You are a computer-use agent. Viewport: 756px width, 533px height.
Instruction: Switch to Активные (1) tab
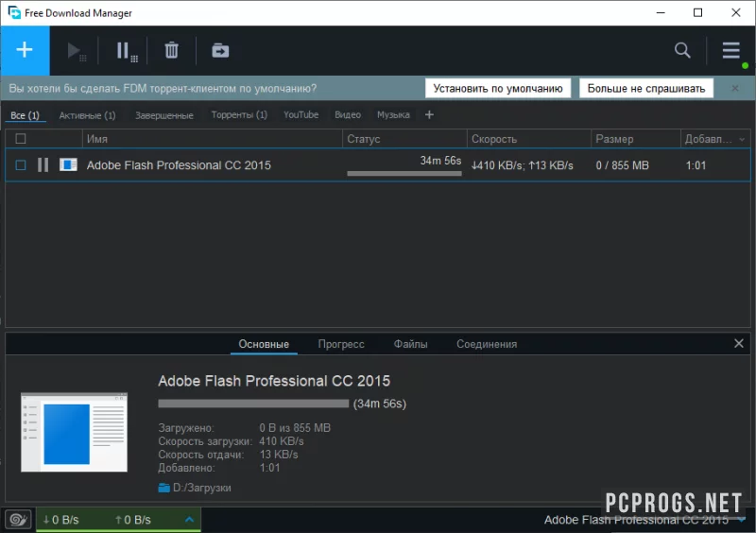tap(87, 115)
